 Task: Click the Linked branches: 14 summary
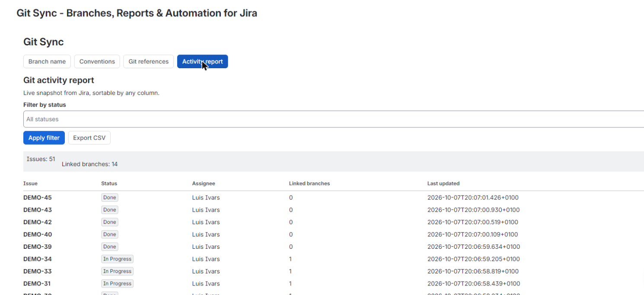pyautogui.click(x=90, y=164)
